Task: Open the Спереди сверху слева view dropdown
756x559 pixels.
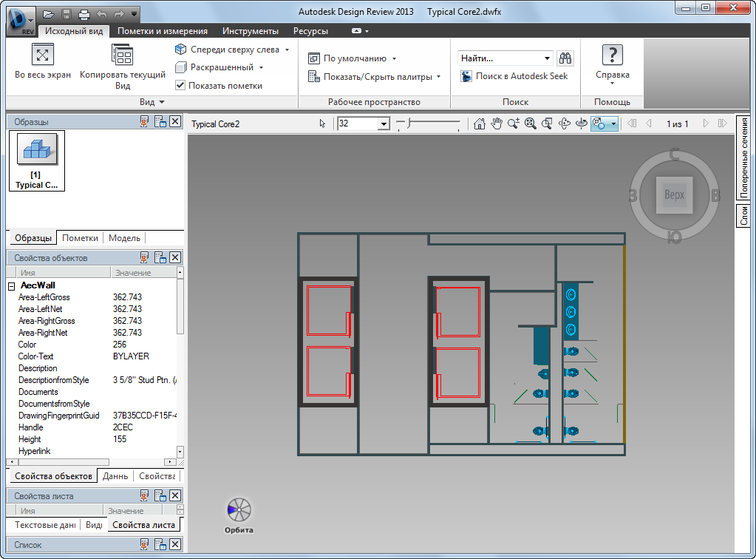Action: (x=287, y=50)
